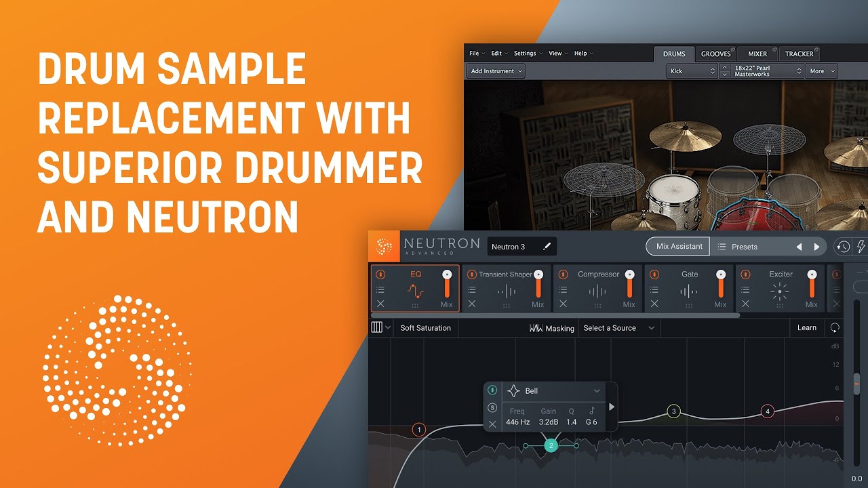868x488 pixels.
Task: Open the View menu
Action: point(557,54)
